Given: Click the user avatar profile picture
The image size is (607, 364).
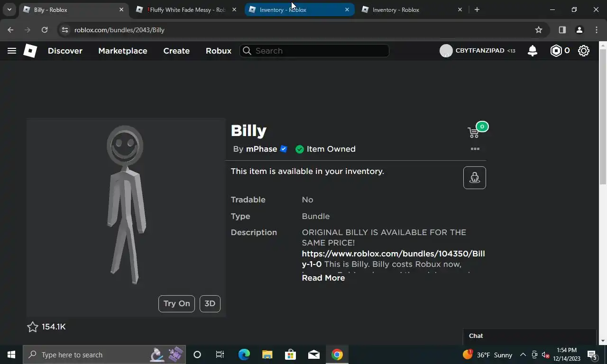Looking at the screenshot, I should pos(446,51).
